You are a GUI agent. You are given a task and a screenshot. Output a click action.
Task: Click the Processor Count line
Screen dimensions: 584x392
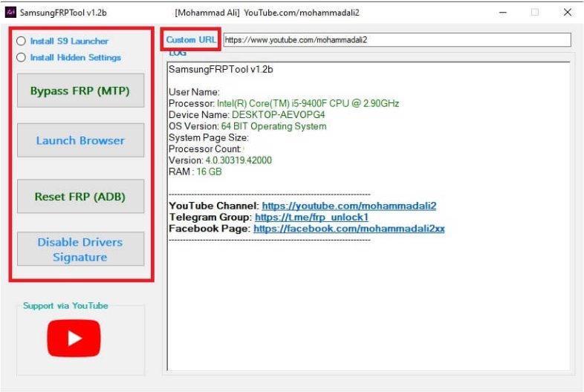point(205,149)
